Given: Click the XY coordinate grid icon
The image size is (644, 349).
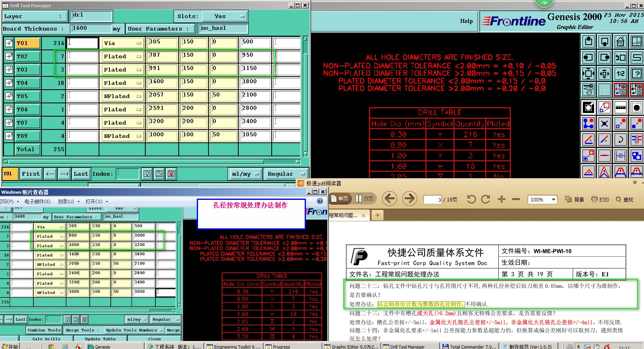Looking at the screenshot, I should tap(637, 41).
